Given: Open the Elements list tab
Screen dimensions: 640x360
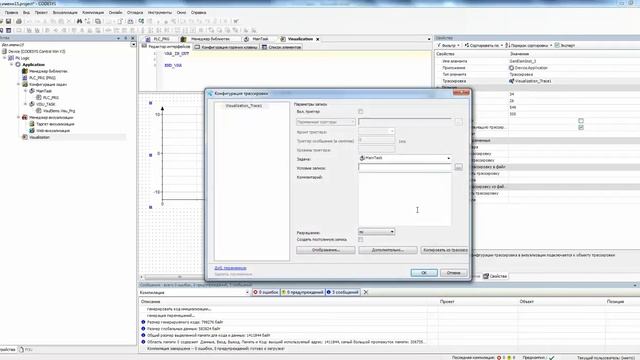Looking at the screenshot, I should 281,47.
